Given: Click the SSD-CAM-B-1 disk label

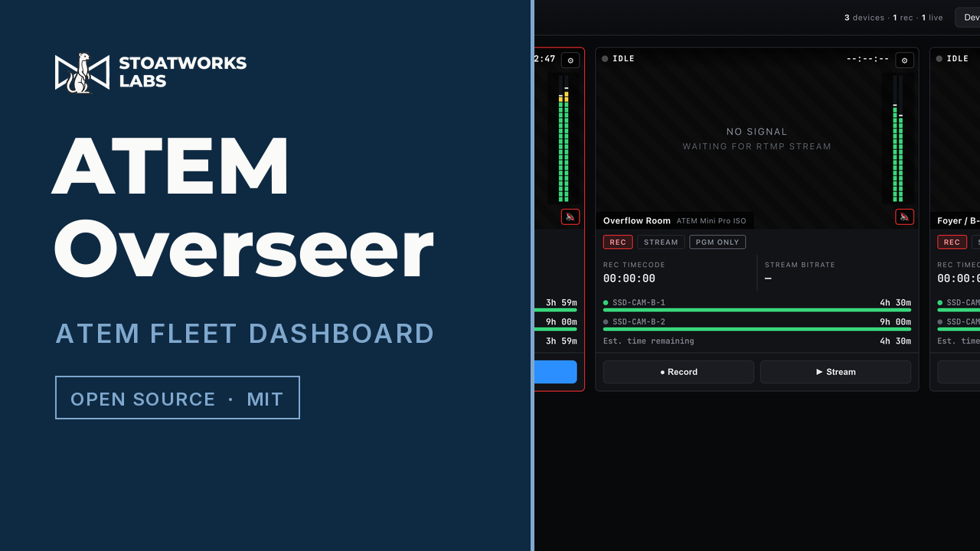Looking at the screenshot, I should [639, 303].
